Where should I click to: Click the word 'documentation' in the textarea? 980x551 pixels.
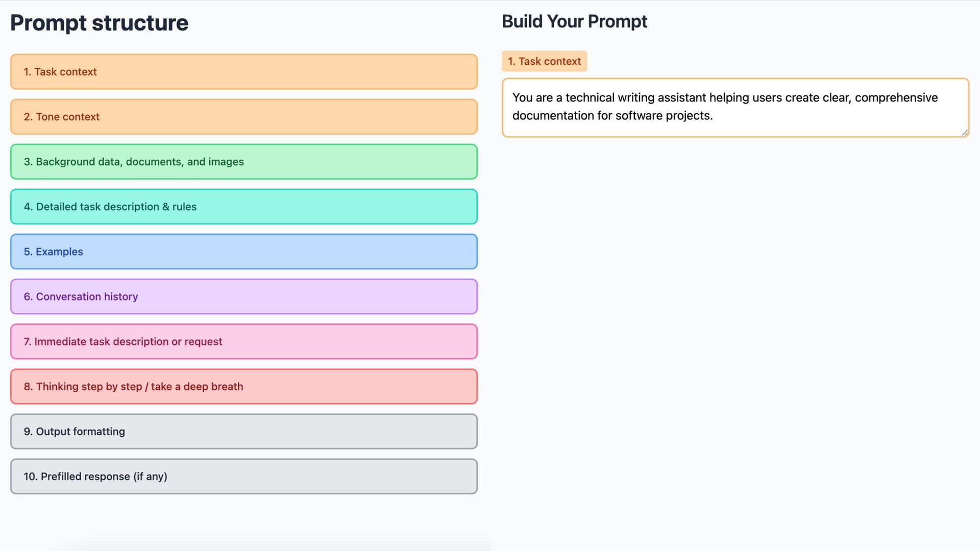[x=553, y=116]
